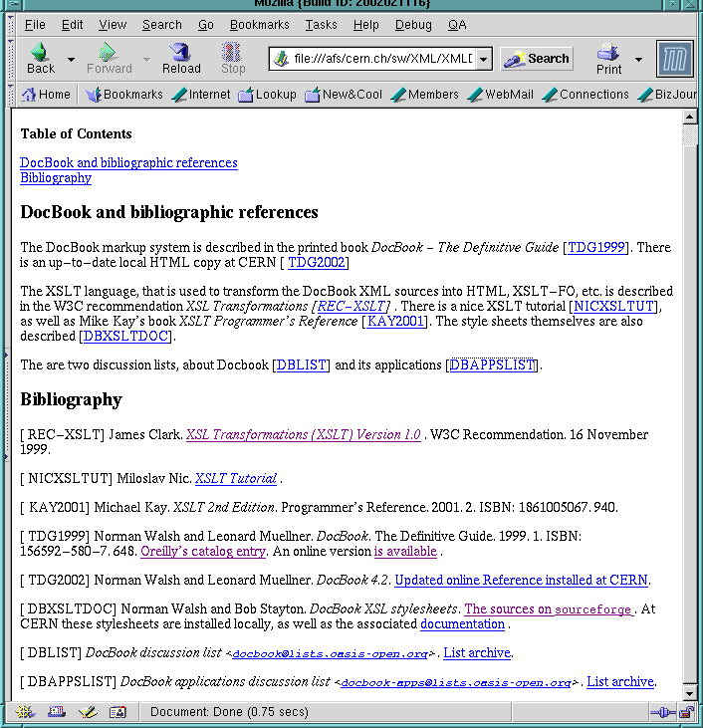Open the New&Cool bookmark folder

[x=344, y=95]
